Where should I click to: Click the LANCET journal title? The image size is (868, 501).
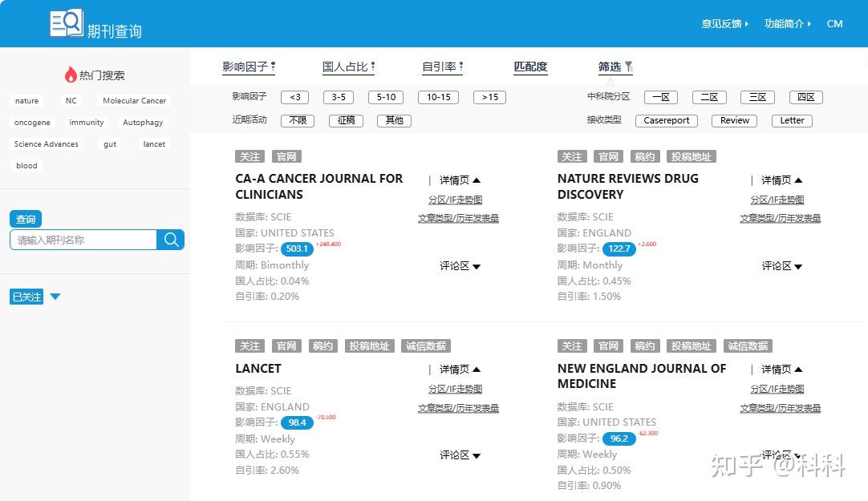click(258, 368)
